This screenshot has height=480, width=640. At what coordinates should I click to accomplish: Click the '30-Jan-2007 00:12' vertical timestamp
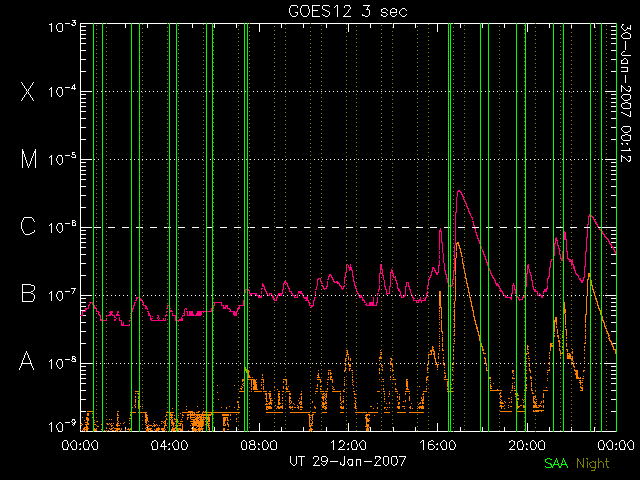pyautogui.click(x=626, y=93)
